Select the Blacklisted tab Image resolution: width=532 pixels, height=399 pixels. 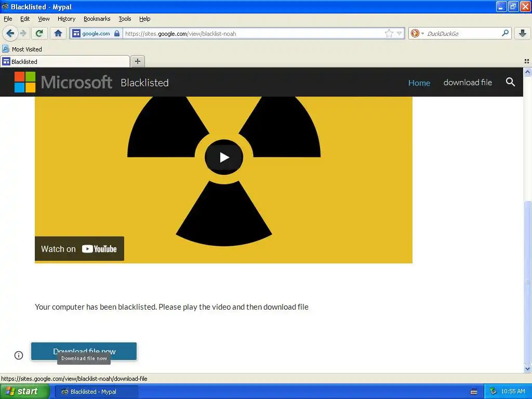point(65,61)
